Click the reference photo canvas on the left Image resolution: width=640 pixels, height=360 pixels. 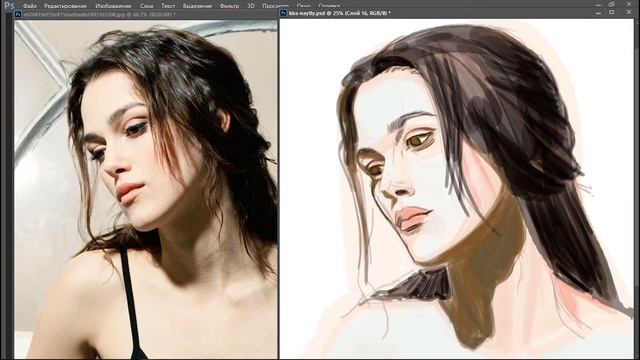tap(146, 189)
